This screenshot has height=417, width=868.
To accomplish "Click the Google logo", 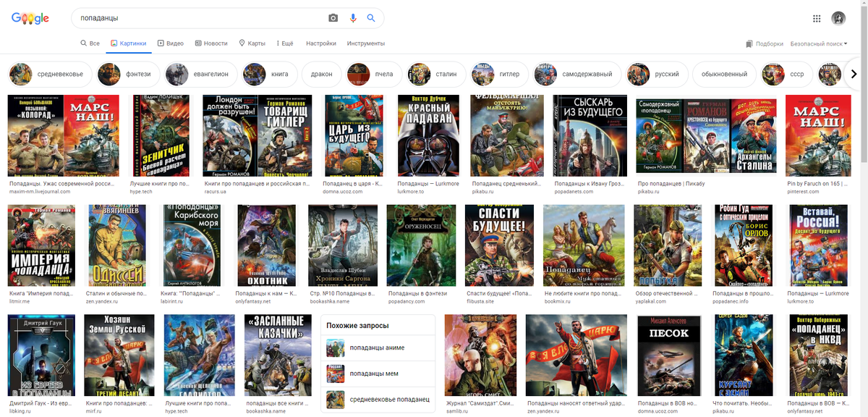I will 30,18.
